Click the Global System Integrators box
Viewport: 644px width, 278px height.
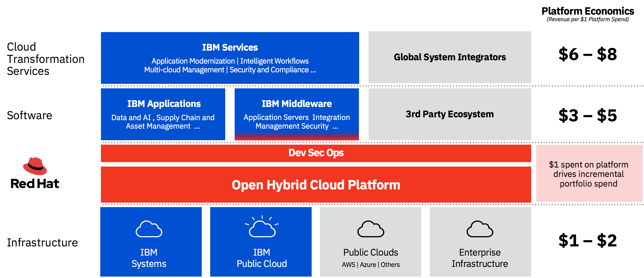[x=450, y=57]
